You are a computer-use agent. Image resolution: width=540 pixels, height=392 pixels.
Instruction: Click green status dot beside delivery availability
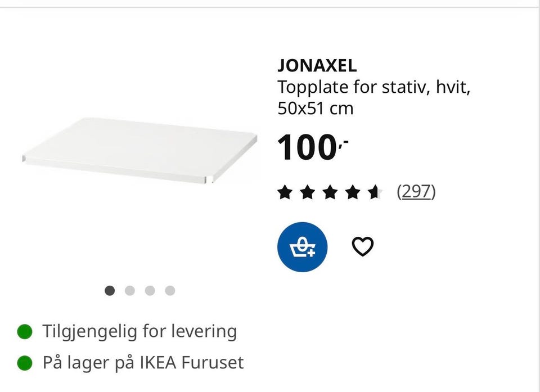pyautogui.click(x=25, y=331)
